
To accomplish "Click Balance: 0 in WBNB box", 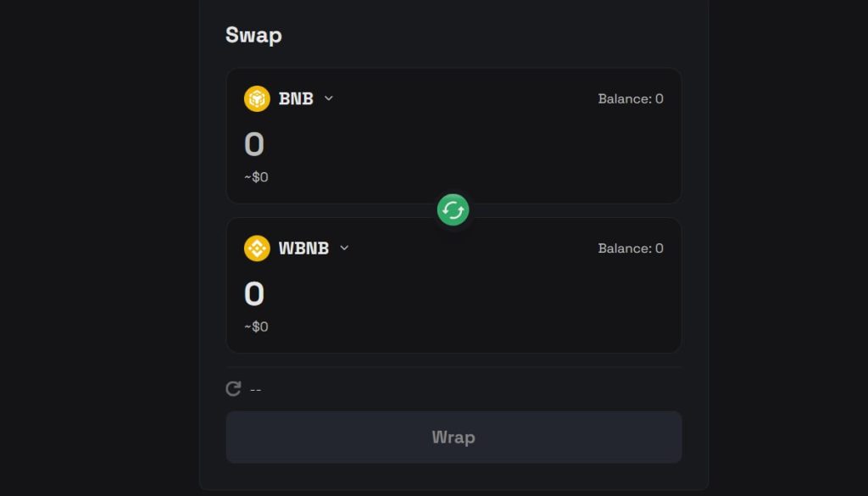I will click(x=631, y=248).
